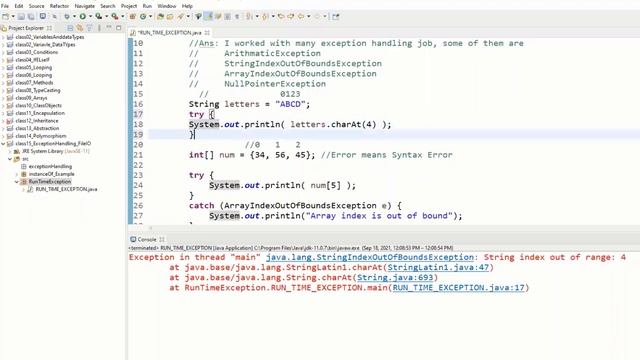Click the New Java Package icon
Screen dimensions: 640x360
point(132,16)
